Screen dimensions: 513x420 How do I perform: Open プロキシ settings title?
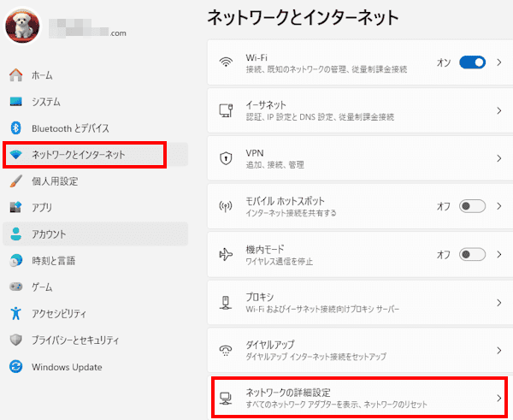click(x=260, y=297)
